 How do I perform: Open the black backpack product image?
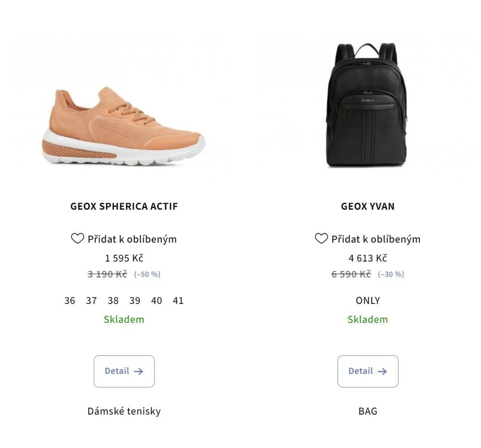[367, 105]
